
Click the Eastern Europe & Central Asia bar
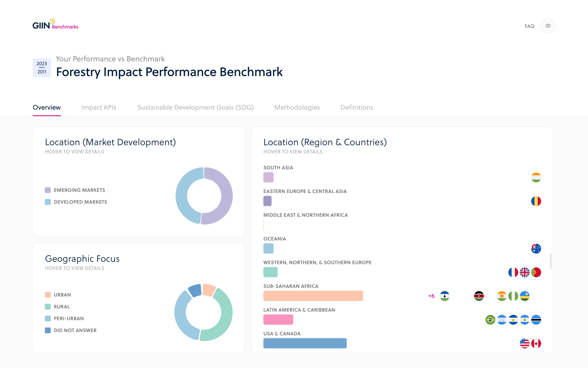pyautogui.click(x=268, y=201)
